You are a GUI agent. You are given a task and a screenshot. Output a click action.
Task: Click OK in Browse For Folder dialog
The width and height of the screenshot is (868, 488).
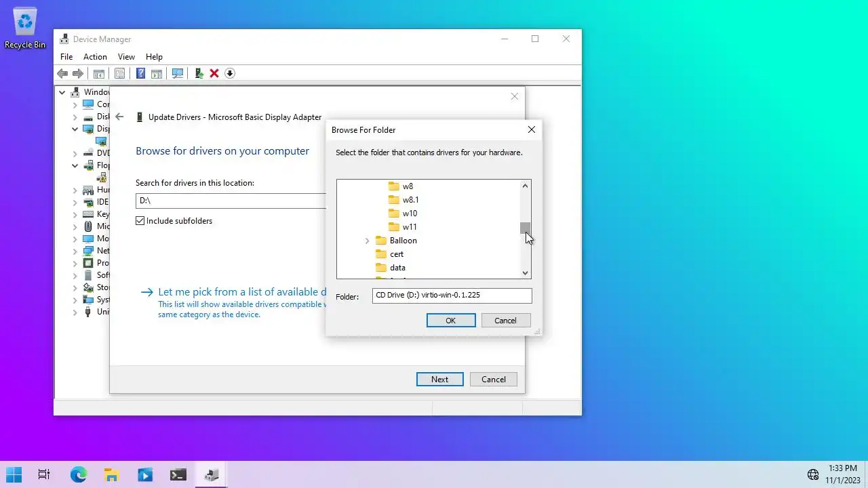pyautogui.click(x=450, y=321)
